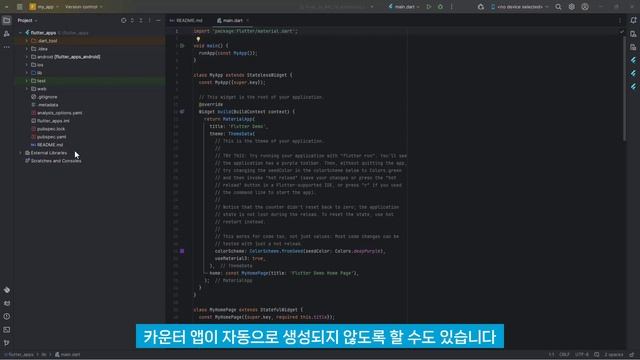Click the lightbulb quick-fix icon
This screenshot has height=360, width=640.
198,39
